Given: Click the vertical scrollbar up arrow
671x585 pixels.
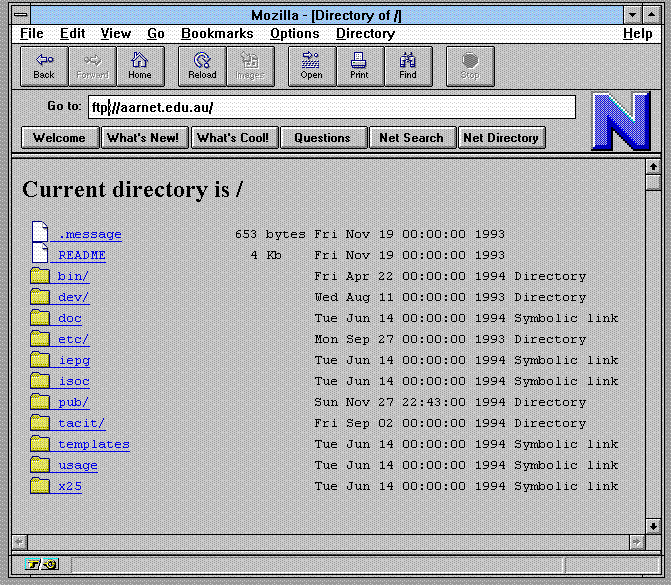Looking at the screenshot, I should 653,166.
